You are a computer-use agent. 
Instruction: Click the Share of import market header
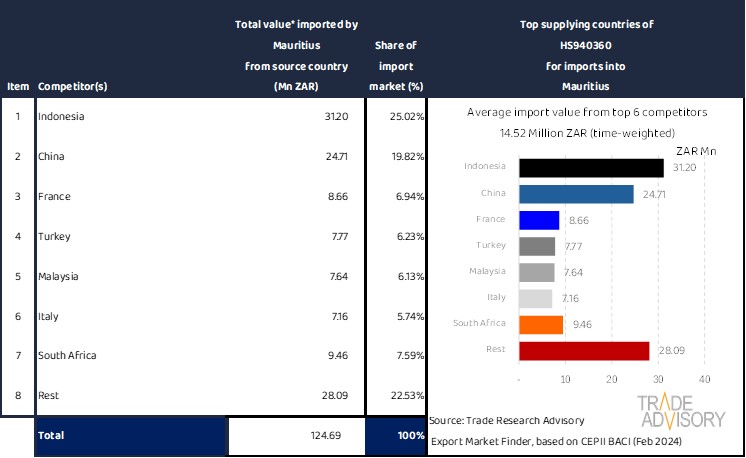coord(395,66)
